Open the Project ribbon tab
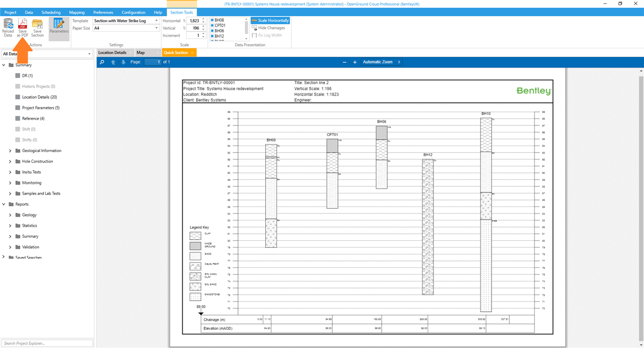Screen dimensions: 644x348 [x=11, y=12]
